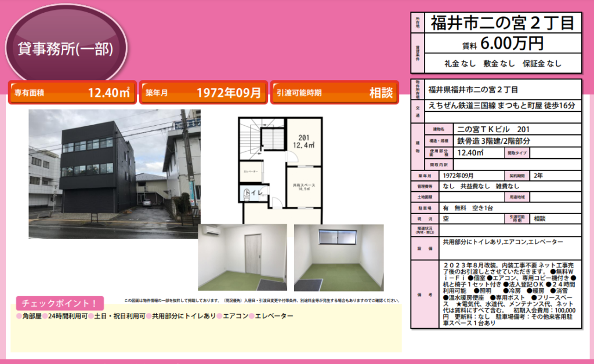
Task: Click 敷金 なし in the rent conditions
Action: (499, 64)
